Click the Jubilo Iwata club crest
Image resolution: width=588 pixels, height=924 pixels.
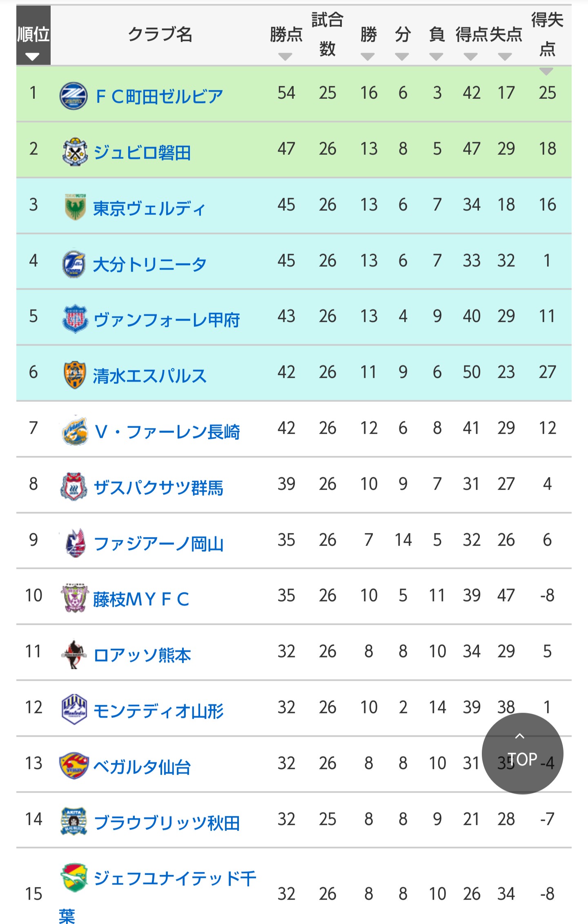pos(75,152)
